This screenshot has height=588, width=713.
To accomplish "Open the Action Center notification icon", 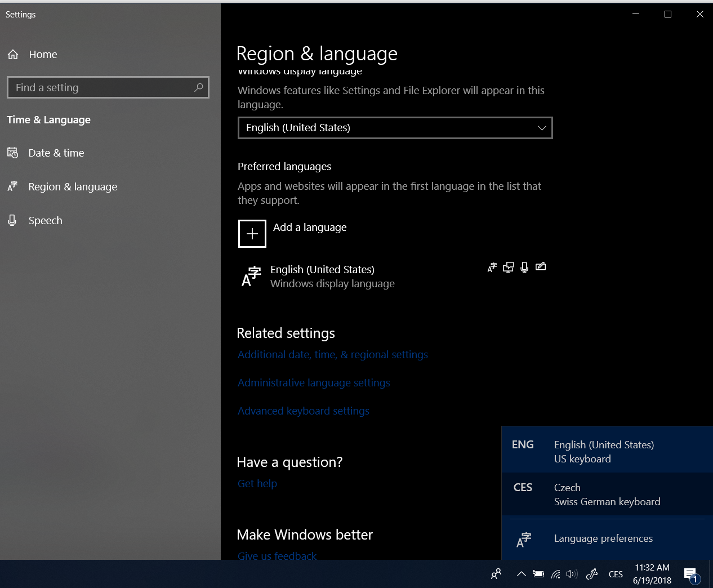I will click(691, 575).
